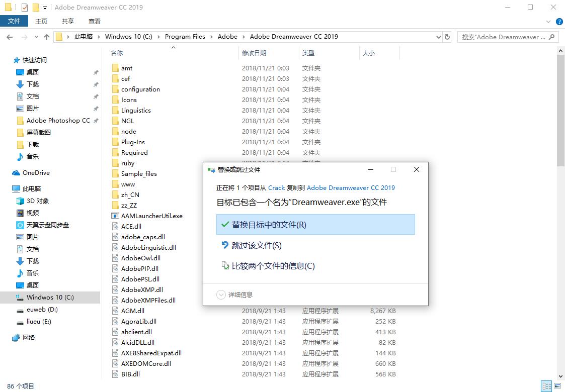The height and width of the screenshot is (392, 565).
Task: Select the AAMLauncherUtil.exe file icon
Action: click(x=115, y=216)
